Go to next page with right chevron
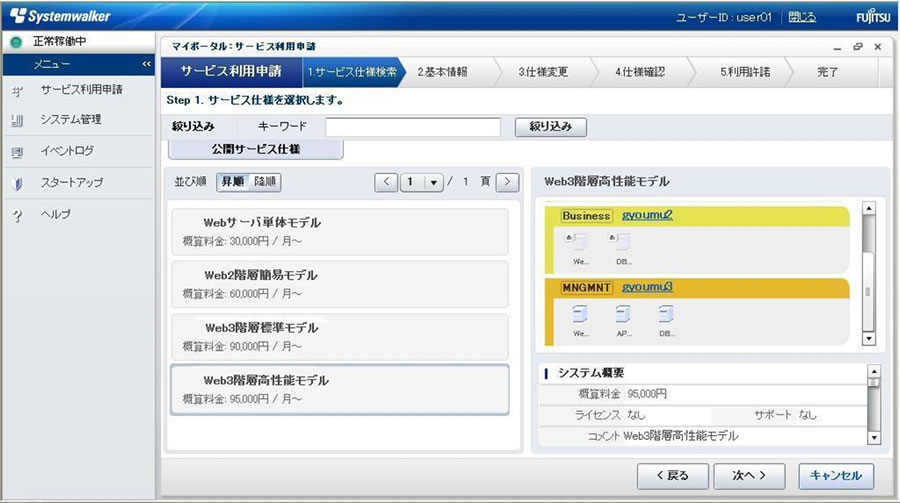 point(508,182)
